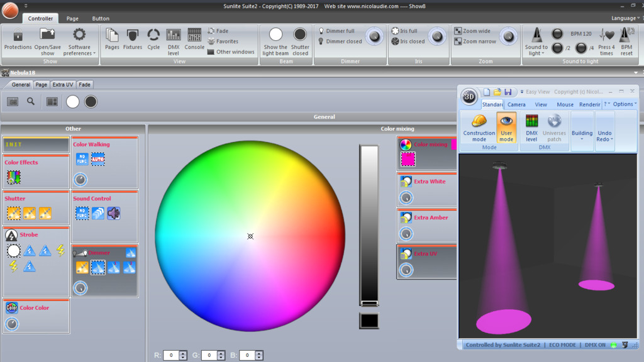The height and width of the screenshot is (362, 644).
Task: Click the Zoom narrow button
Action: tap(475, 41)
